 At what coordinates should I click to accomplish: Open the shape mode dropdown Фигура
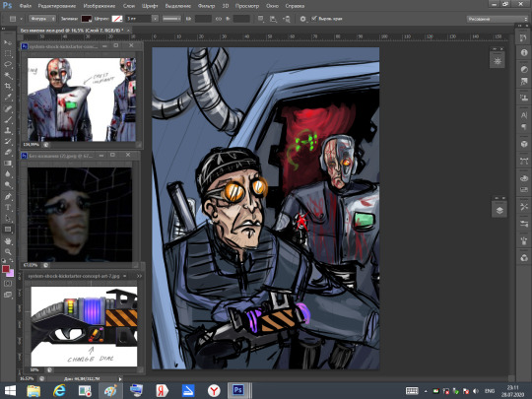pos(42,19)
